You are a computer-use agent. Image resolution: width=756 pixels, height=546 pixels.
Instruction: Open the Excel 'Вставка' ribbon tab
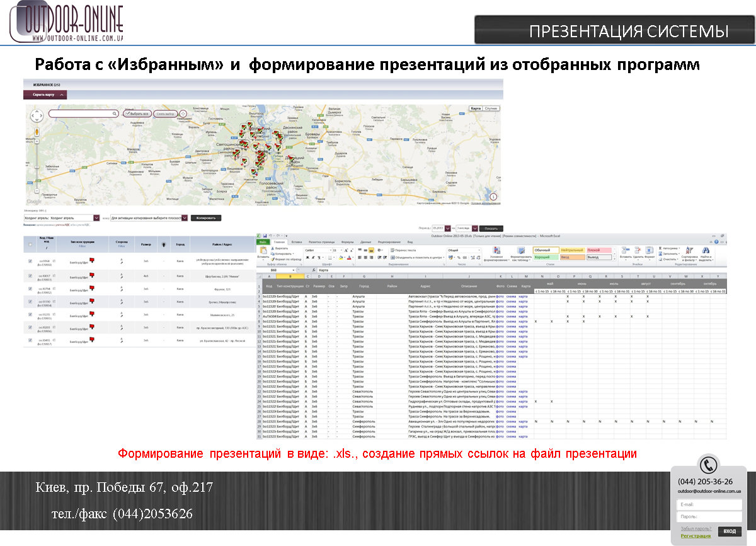pos(297,242)
